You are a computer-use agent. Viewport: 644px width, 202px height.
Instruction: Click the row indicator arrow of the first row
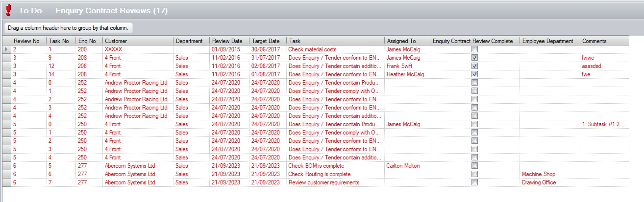pyautogui.click(x=6, y=49)
